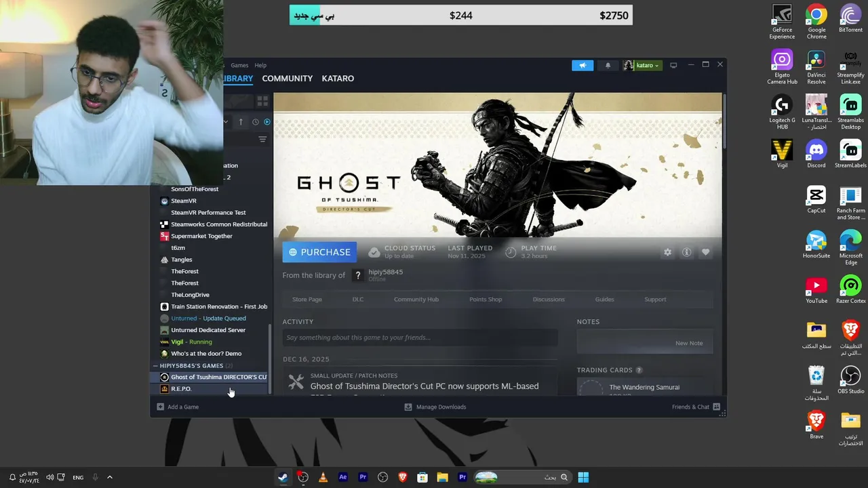Open the Points Shop tab
This screenshot has height=488, width=868.
click(x=486, y=300)
